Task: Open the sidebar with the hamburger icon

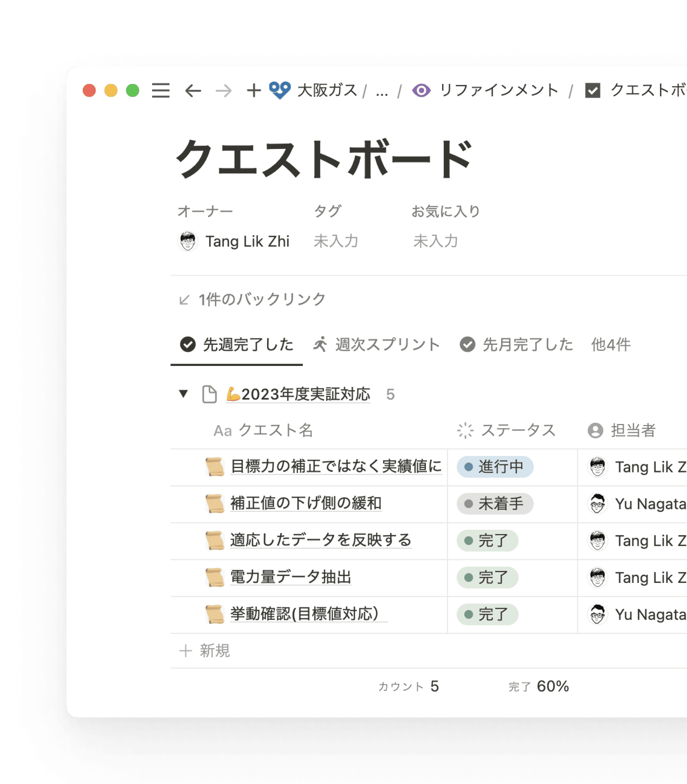Action: (x=161, y=91)
